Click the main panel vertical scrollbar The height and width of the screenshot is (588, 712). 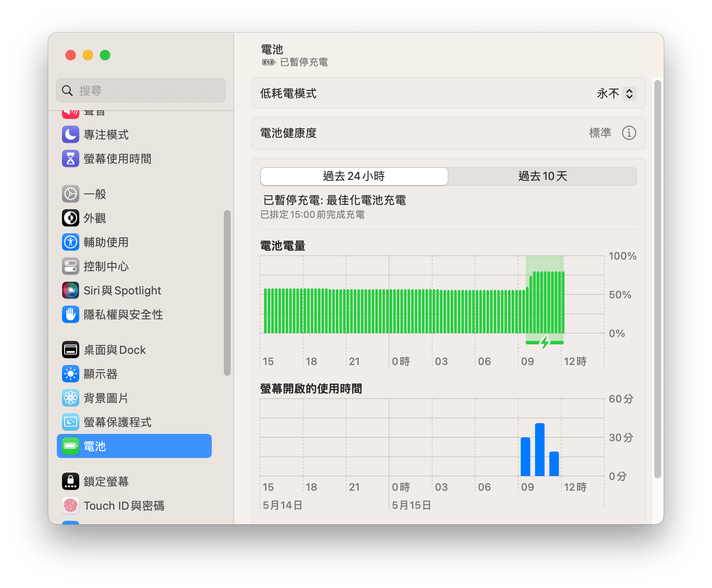pyautogui.click(x=657, y=280)
